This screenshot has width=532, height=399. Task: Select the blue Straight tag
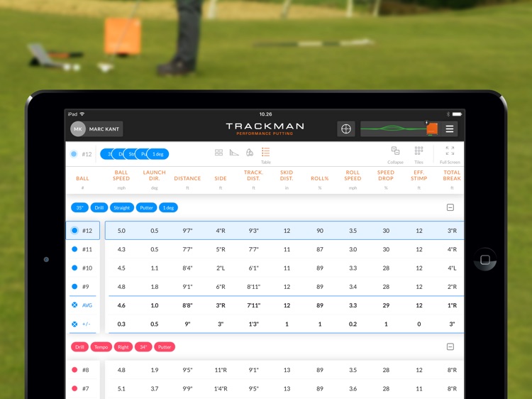pyautogui.click(x=122, y=207)
